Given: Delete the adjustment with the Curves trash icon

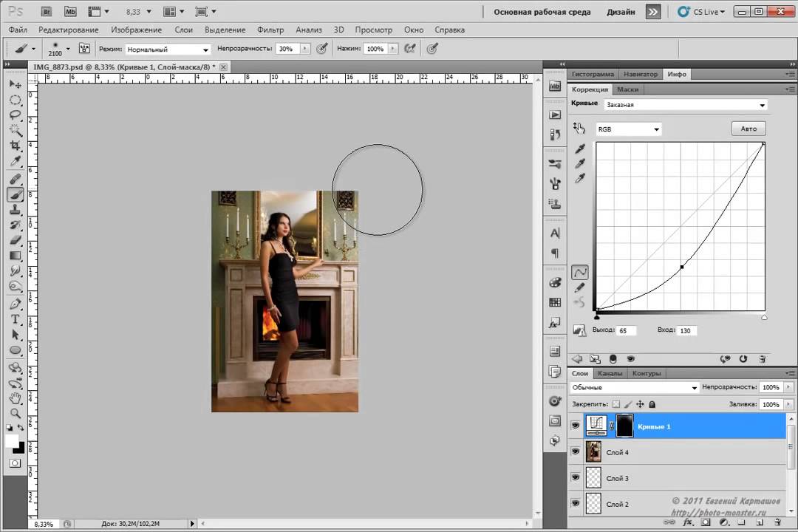Looking at the screenshot, I should (x=763, y=358).
